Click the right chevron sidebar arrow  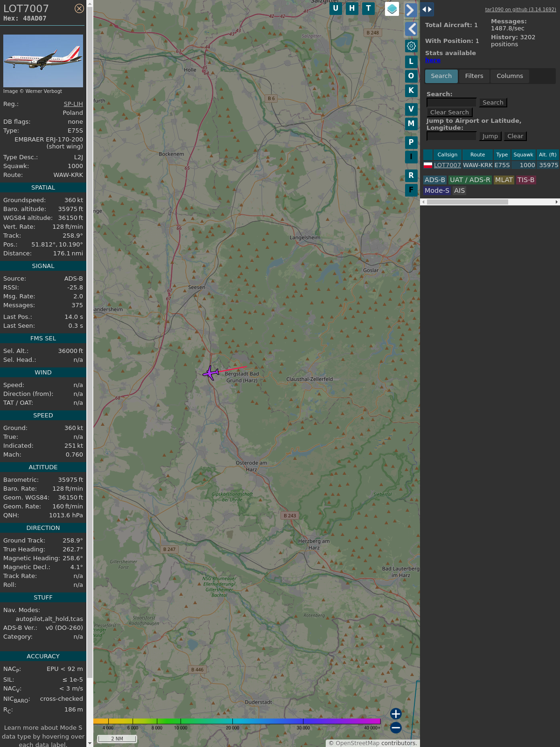click(x=411, y=10)
